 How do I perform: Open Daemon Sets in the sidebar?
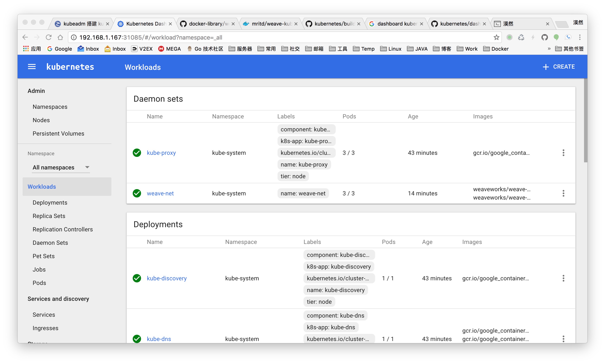pos(50,243)
